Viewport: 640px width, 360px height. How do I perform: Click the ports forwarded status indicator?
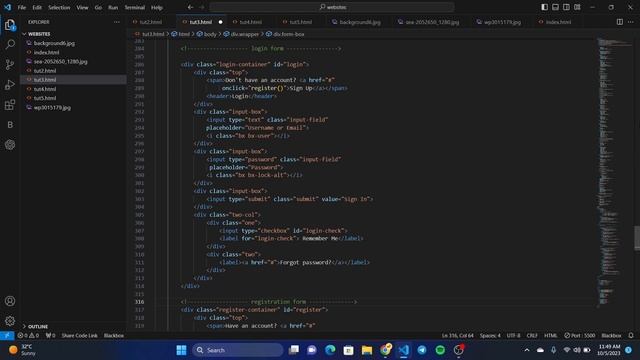[x=51, y=336]
